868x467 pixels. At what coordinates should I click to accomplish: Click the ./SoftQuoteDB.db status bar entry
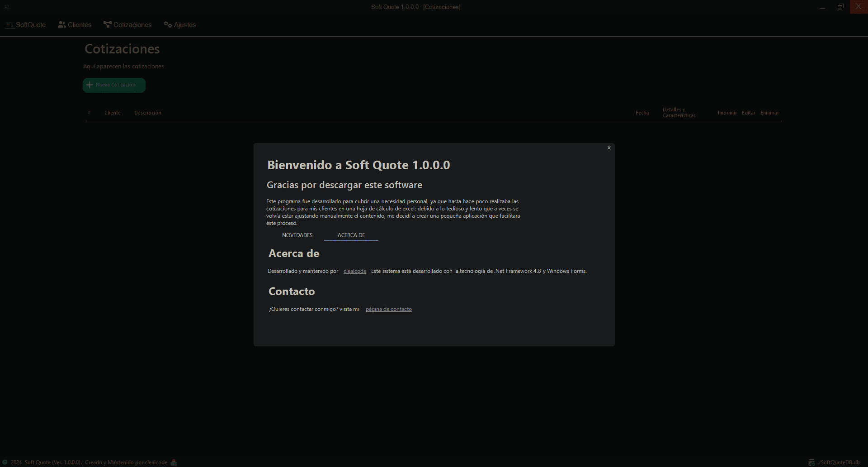(x=839, y=462)
